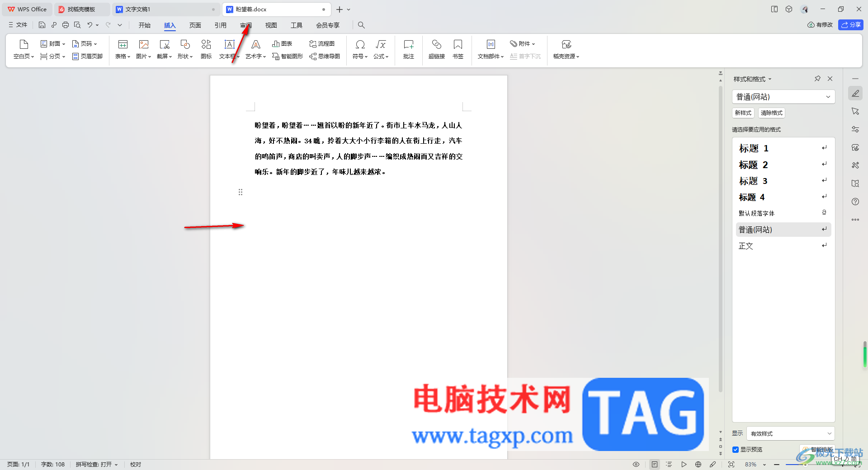This screenshot has height=470, width=868.
Task: Insert a 流程图 flowchart
Action: [x=322, y=44]
